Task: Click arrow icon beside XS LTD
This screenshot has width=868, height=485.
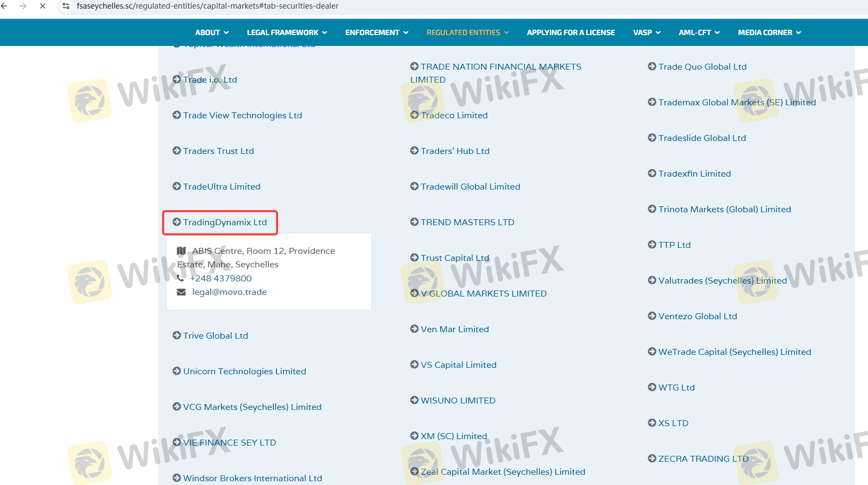Action: click(x=652, y=423)
